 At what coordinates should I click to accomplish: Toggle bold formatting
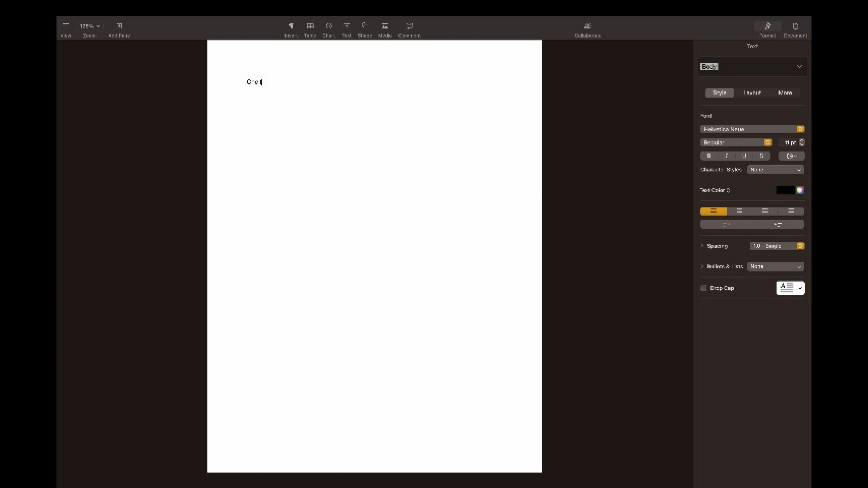click(x=709, y=156)
